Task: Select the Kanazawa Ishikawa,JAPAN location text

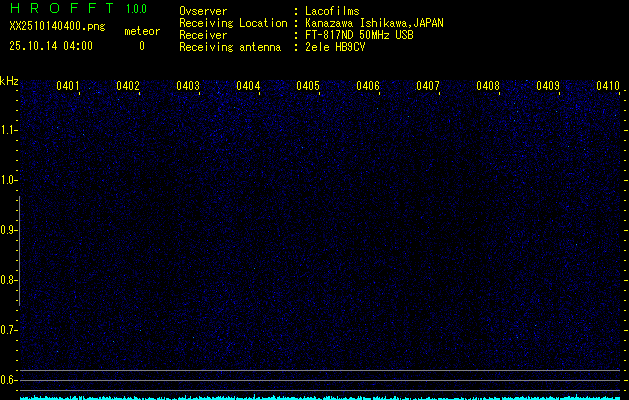Action: point(375,23)
